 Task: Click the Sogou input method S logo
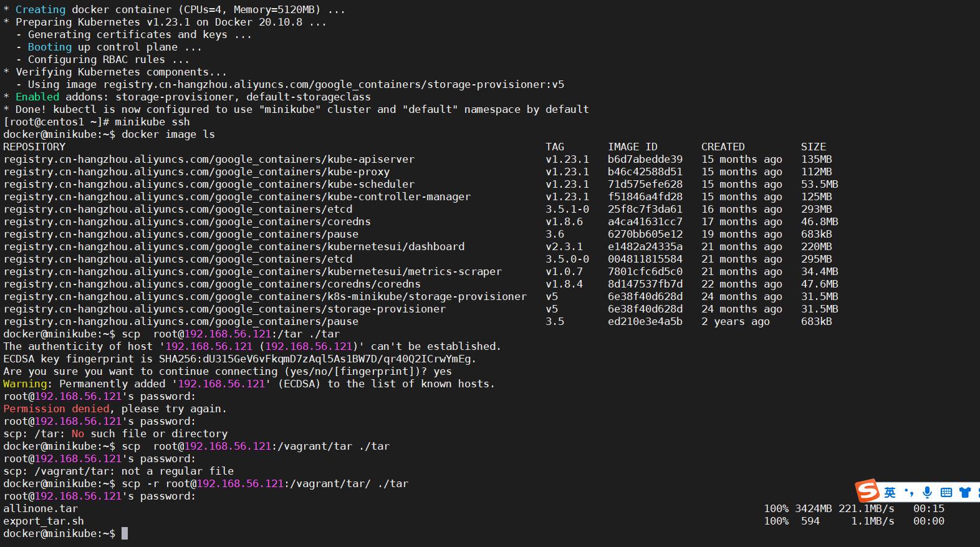click(x=867, y=491)
